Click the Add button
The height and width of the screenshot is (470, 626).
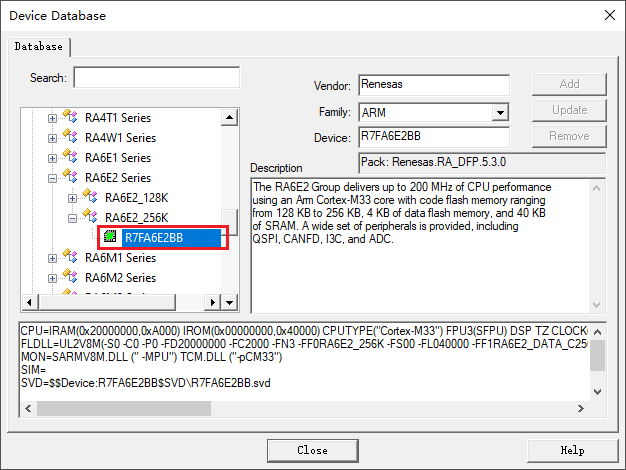pyautogui.click(x=569, y=84)
